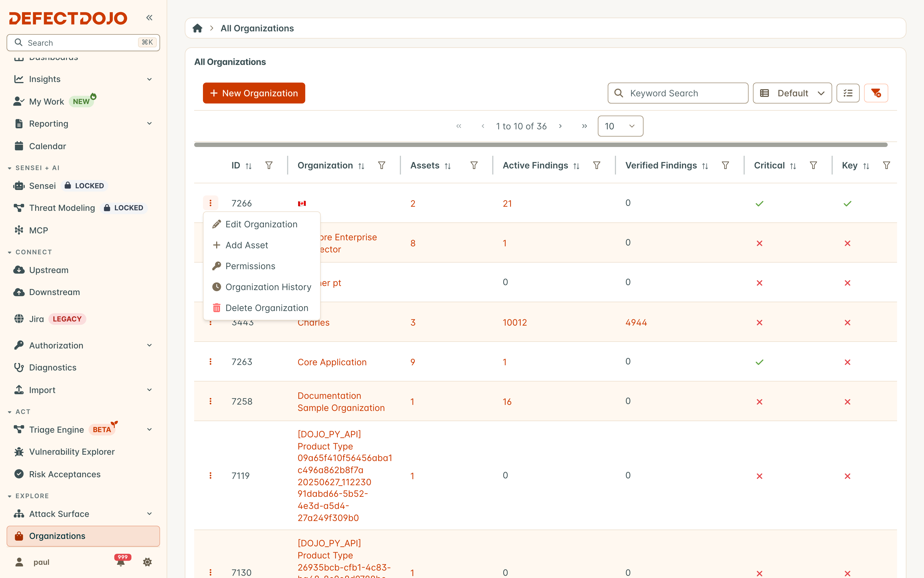Filter the Assets column
This screenshot has height=578, width=924.
pyautogui.click(x=474, y=165)
